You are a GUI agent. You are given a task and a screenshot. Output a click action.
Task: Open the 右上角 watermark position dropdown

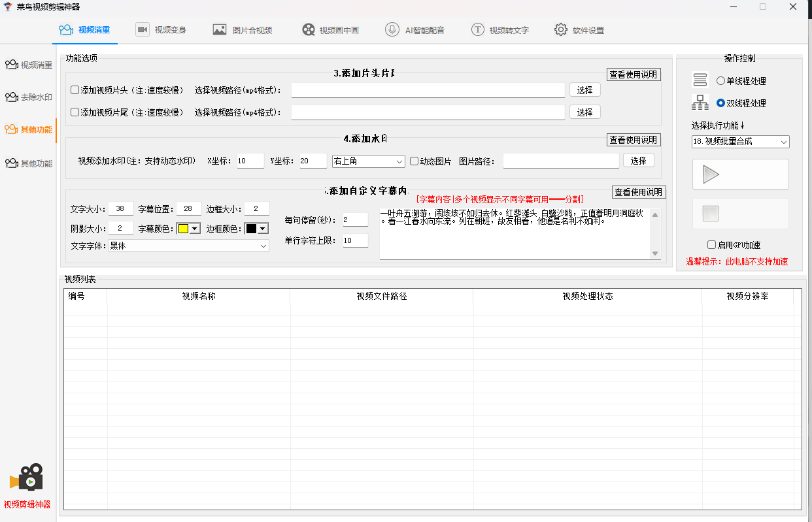point(369,161)
